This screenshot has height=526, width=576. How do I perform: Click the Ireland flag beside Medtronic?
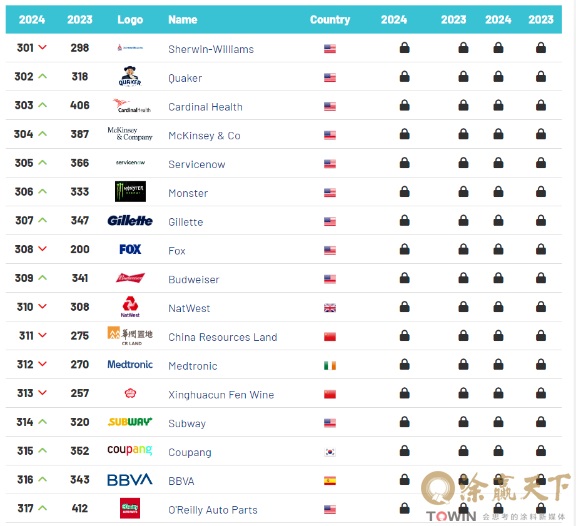point(330,365)
